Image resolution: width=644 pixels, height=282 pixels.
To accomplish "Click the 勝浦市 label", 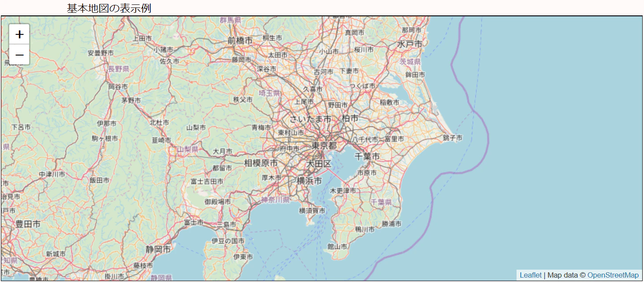I will pyautogui.click(x=392, y=224).
